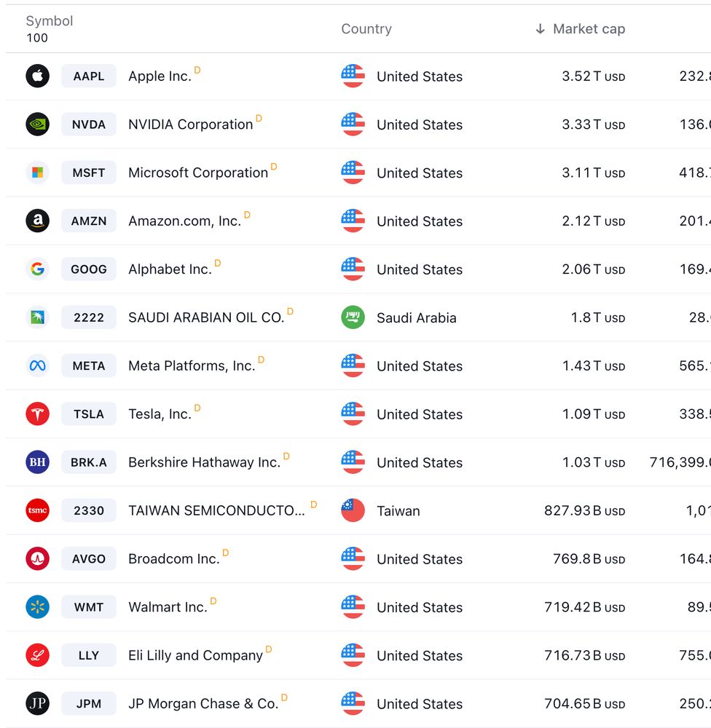Click the Symbol column header
This screenshot has height=728, width=711.
pos(50,21)
